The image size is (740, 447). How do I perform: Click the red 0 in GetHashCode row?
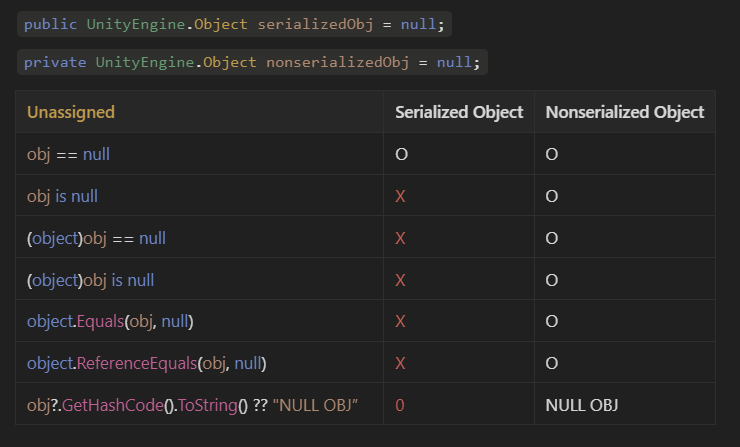[x=400, y=405]
